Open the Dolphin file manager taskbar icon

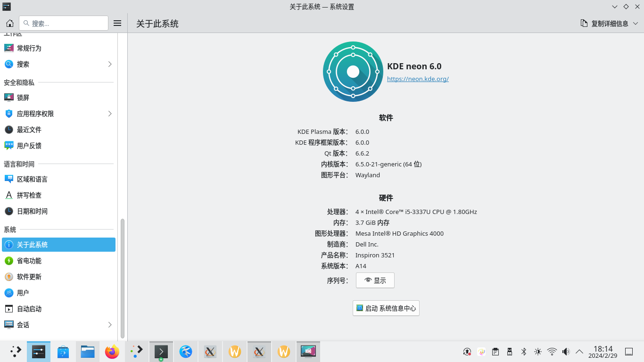[88, 352]
